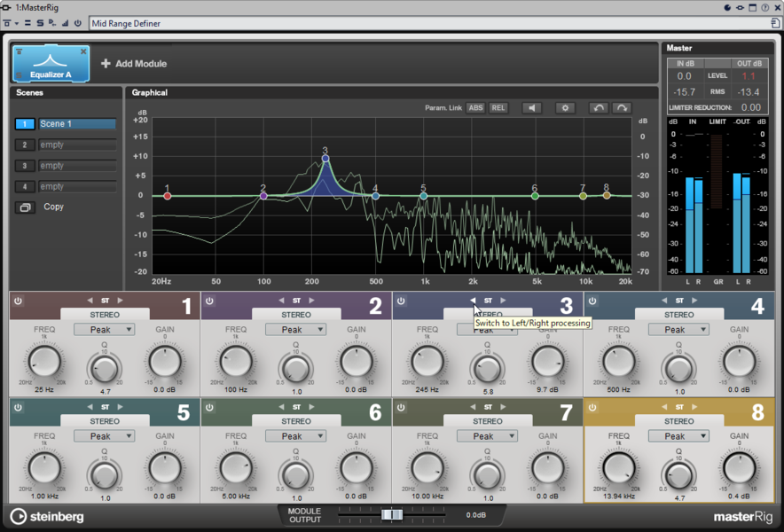Click the bar-graph icon in the top plug-in toolbar
This screenshot has width=784, height=532.
tap(66, 23)
